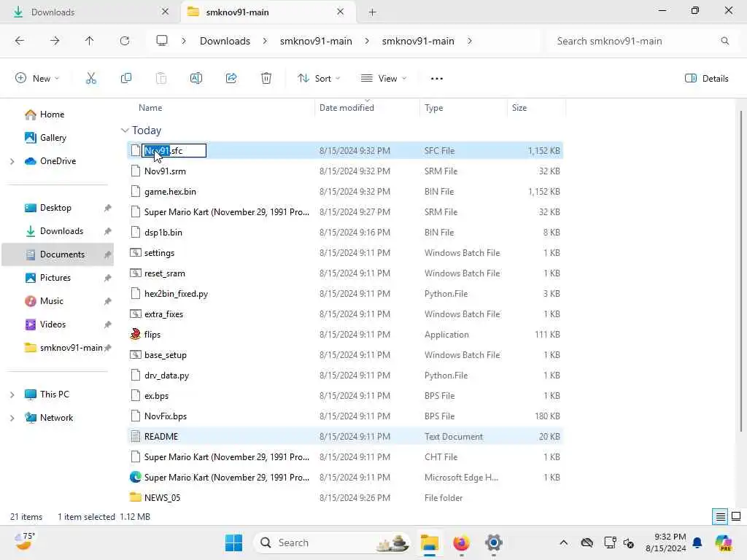Sort by Date modified column header
Screen dimensions: 747x560
(347, 108)
